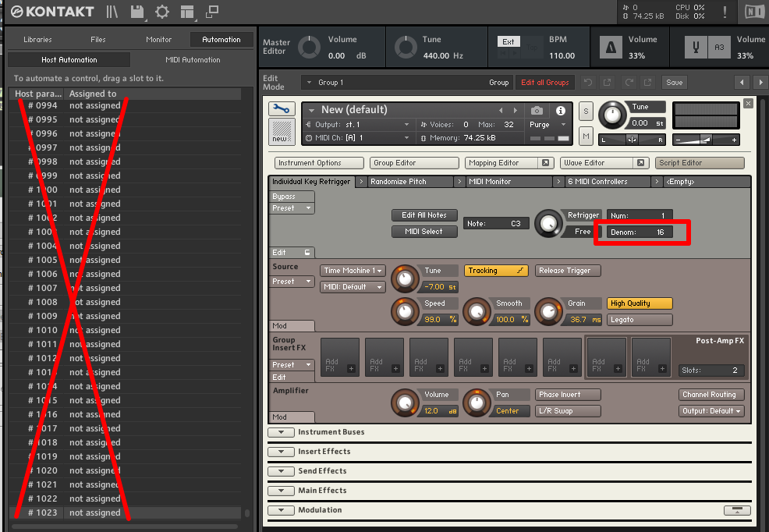Screen dimensions: 769x532
Task: Open the gear settings icon
Action: click(x=162, y=12)
